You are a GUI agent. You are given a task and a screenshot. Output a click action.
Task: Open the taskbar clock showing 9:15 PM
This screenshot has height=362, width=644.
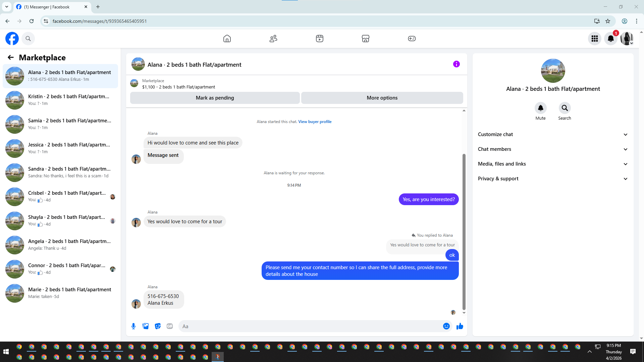coord(613,352)
